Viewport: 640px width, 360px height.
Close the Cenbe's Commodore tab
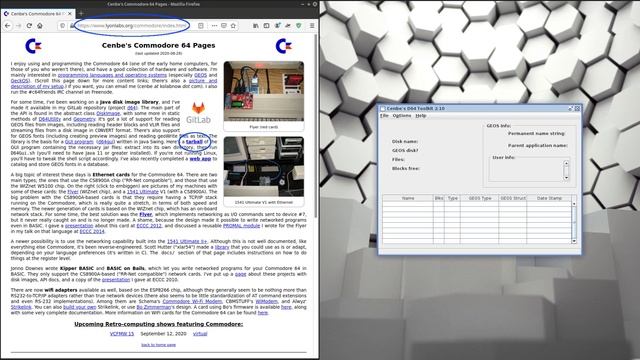tap(70, 13)
